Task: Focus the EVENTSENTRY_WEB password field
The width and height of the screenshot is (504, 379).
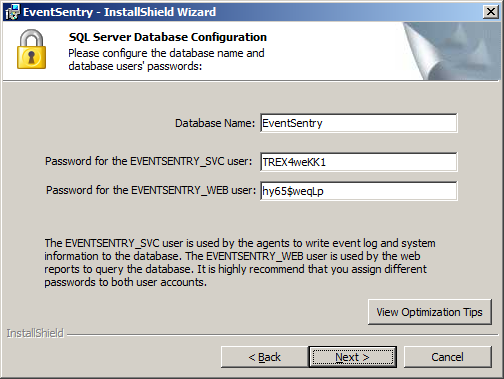Action: click(359, 191)
